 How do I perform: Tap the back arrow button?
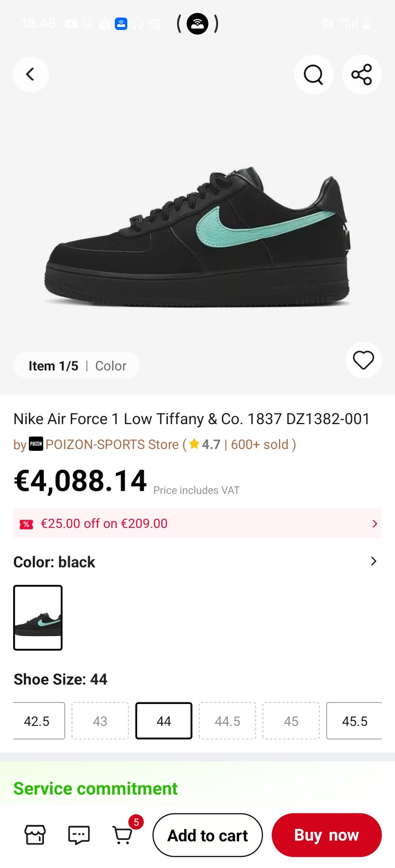[30, 74]
